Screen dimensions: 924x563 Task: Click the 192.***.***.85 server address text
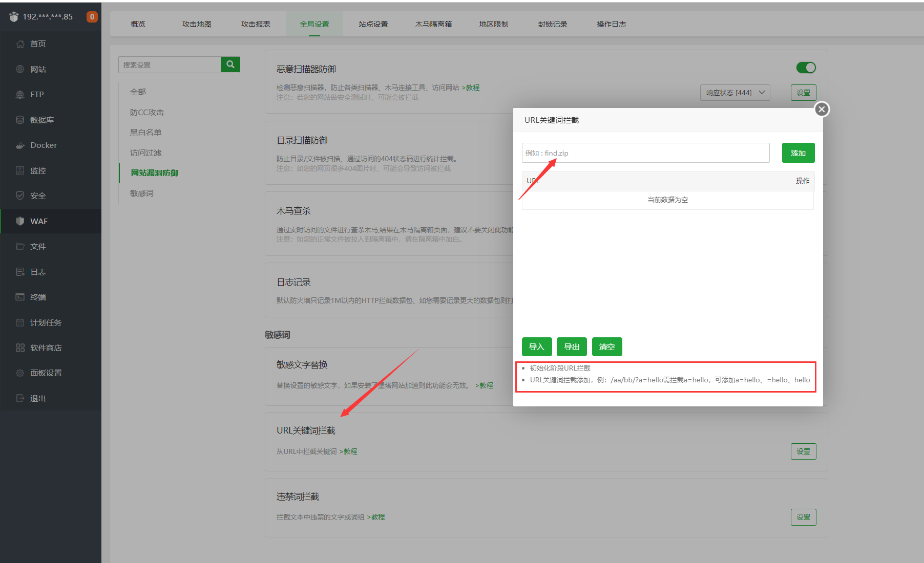[48, 17]
